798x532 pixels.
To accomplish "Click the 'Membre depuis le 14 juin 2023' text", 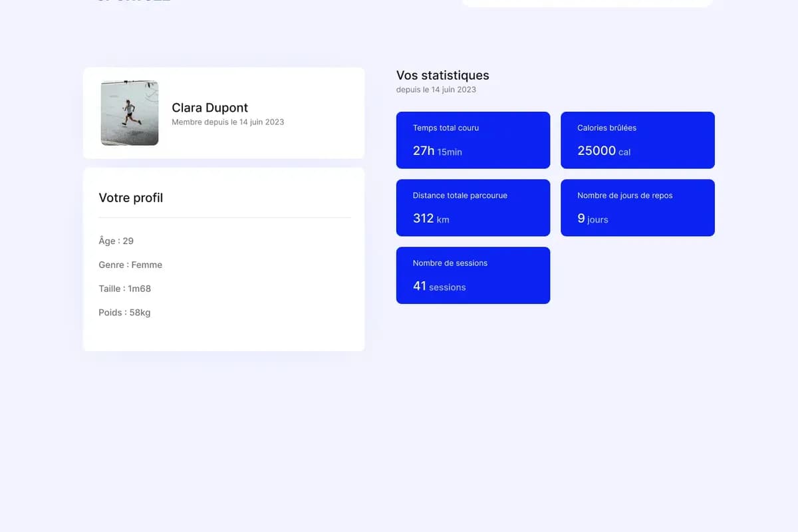I will (x=227, y=122).
